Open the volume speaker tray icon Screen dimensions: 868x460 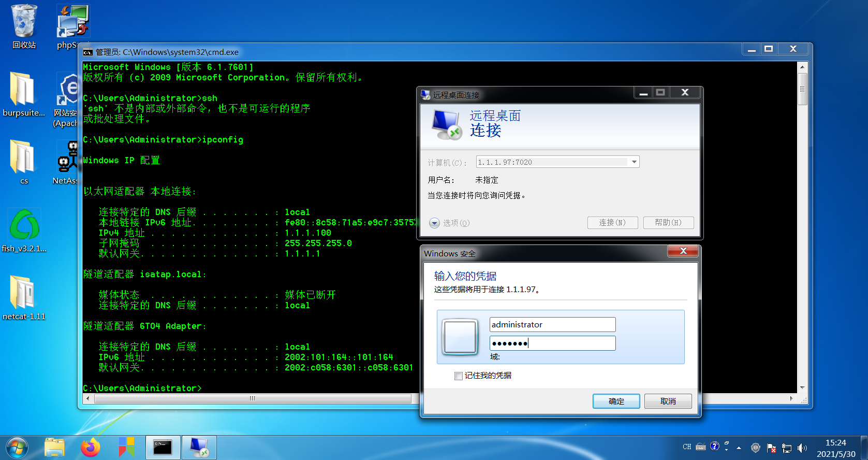coord(802,448)
